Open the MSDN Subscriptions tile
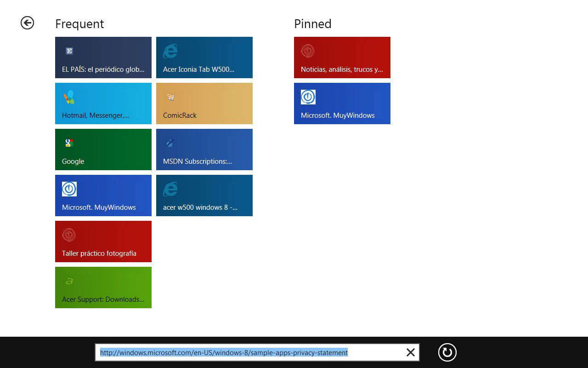The image size is (588, 368). [x=204, y=149]
